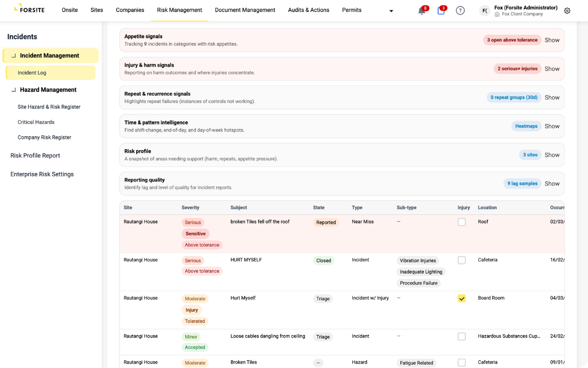This screenshot has height=368, width=588.
Task: Open the top navigation overflow dropdown arrow
Action: [x=391, y=11]
